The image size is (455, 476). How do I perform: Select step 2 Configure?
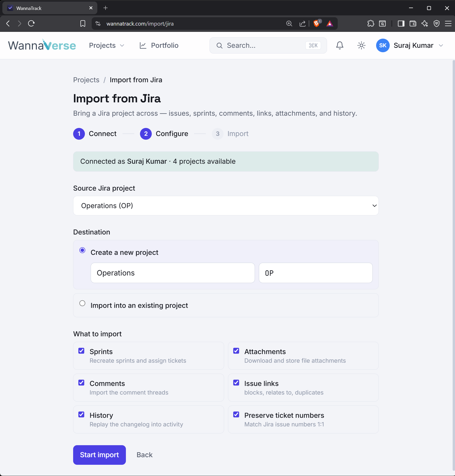click(164, 134)
